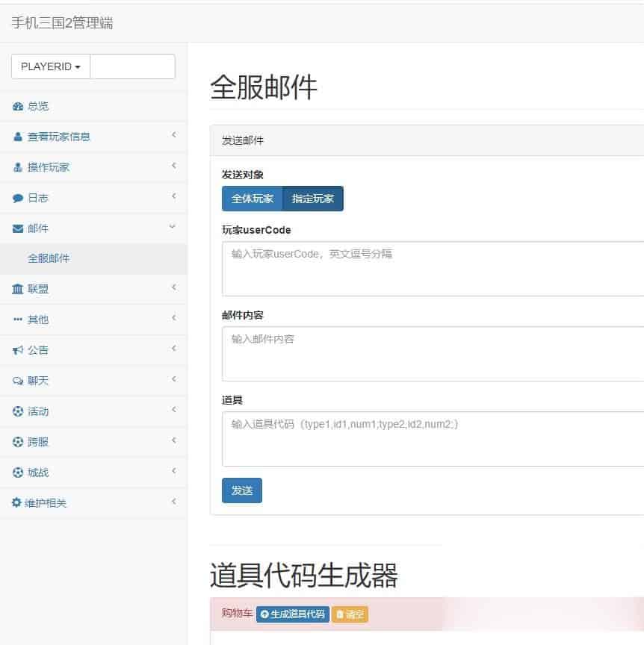Click the soccer ball icon beside 跨服
The width and height of the screenshot is (644, 645).
coord(18,442)
